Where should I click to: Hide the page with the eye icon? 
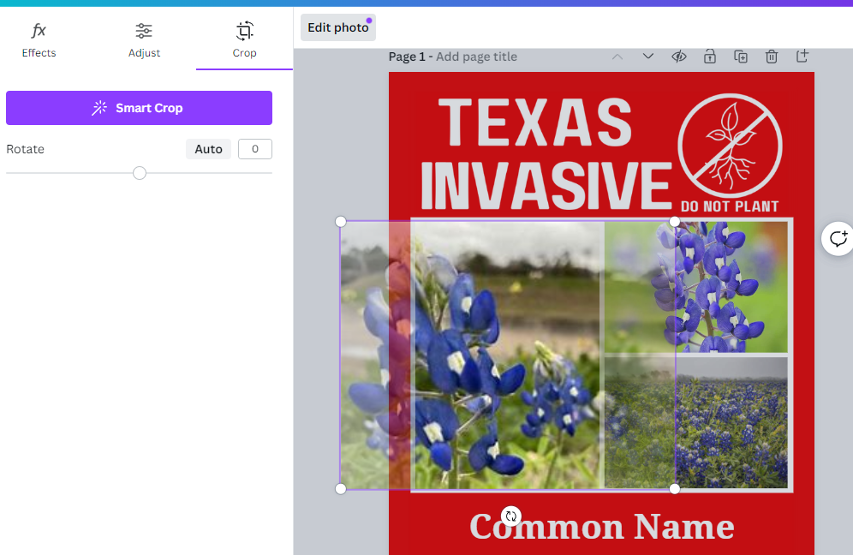[679, 57]
